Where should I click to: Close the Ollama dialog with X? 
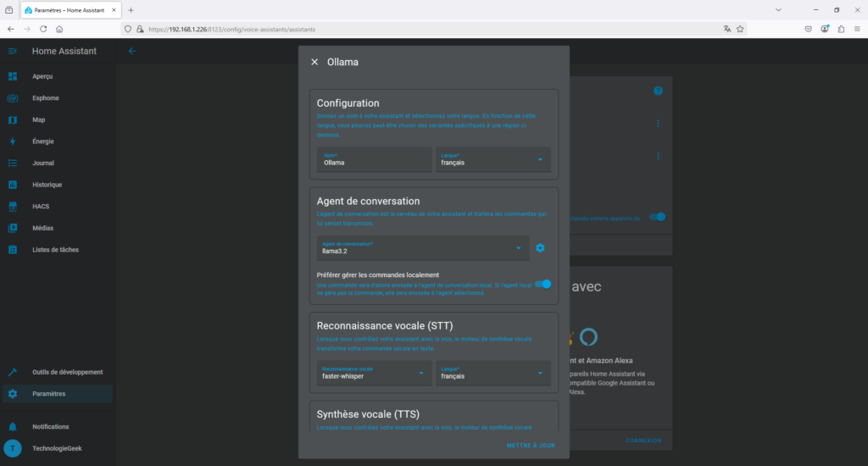314,62
